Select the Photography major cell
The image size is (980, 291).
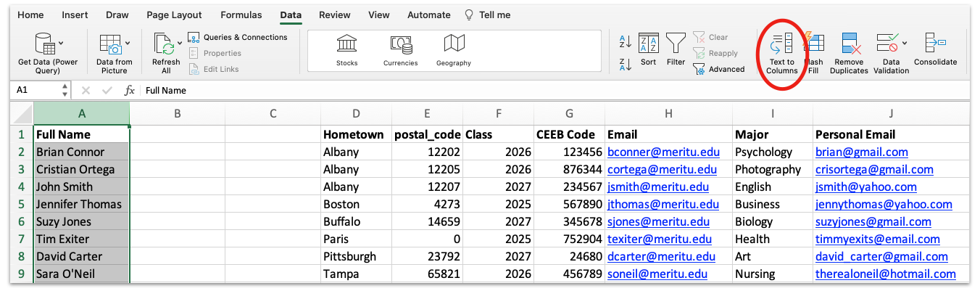(773, 170)
